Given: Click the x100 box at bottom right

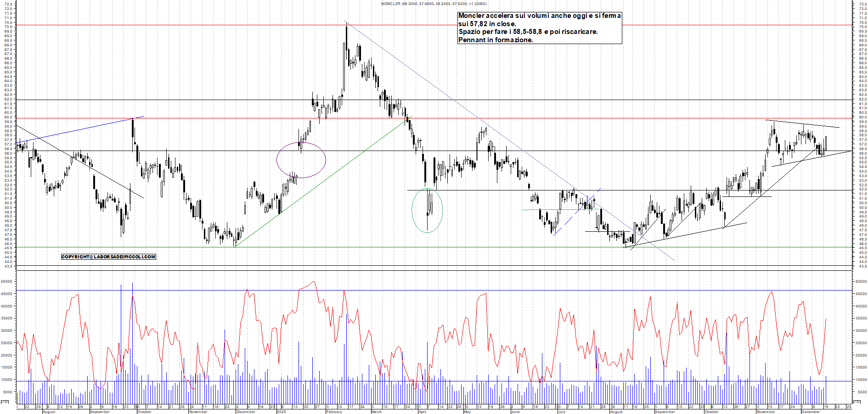Looking at the screenshot, I should point(856,402).
